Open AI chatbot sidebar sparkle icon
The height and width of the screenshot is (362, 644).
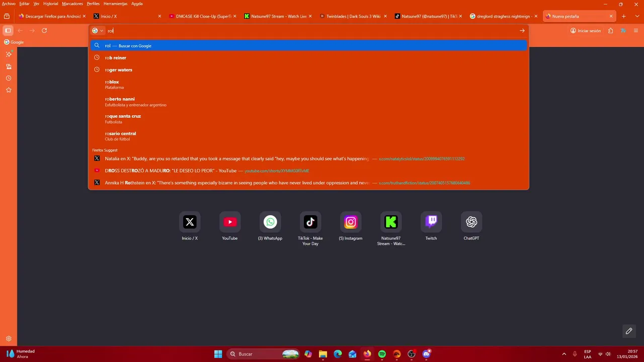point(9,54)
